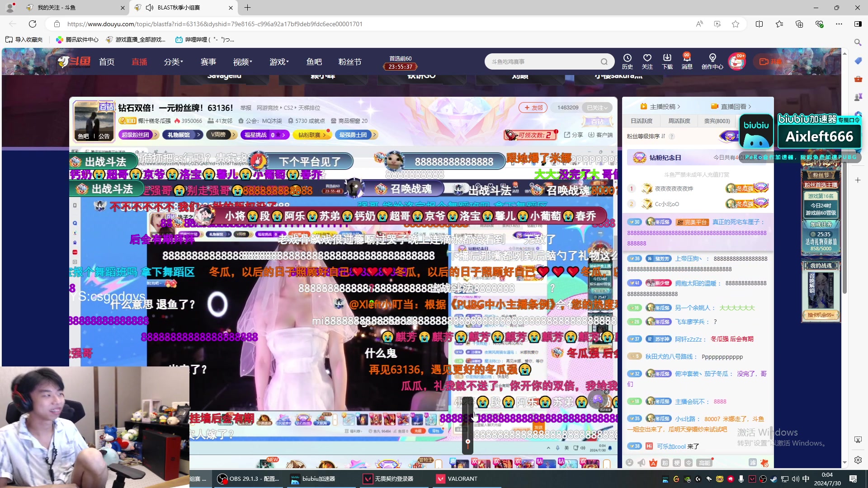868x488 pixels.
Task: Click the 滤 filter icon in chat toolbar
Action: (x=753, y=462)
